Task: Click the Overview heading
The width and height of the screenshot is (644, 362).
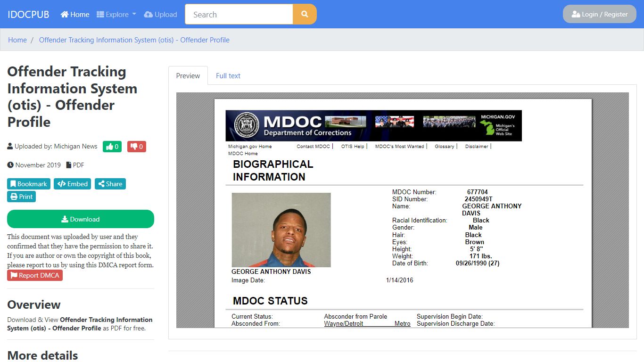Action: 34,304
